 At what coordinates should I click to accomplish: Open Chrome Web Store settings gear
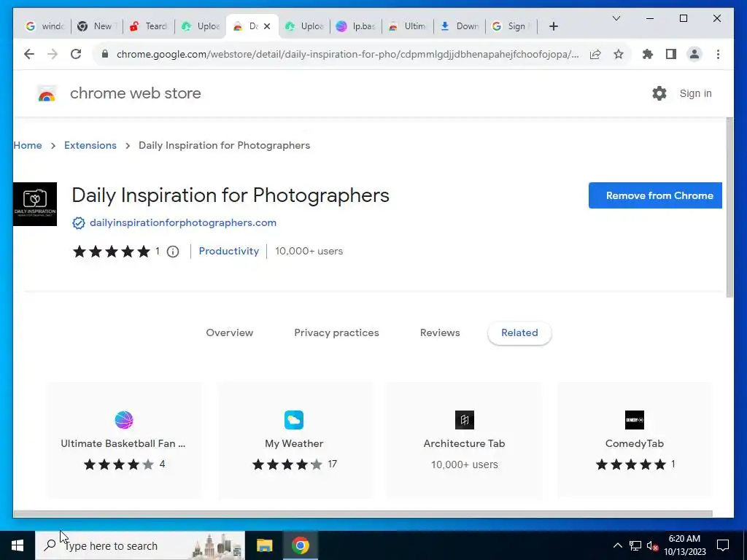coord(659,93)
